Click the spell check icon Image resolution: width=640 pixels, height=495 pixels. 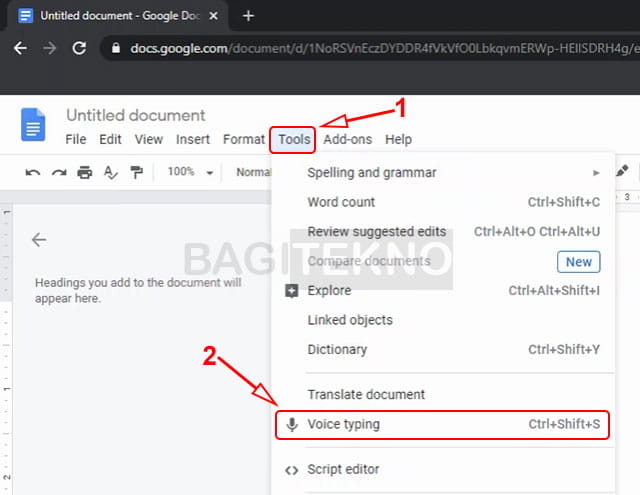(110, 172)
